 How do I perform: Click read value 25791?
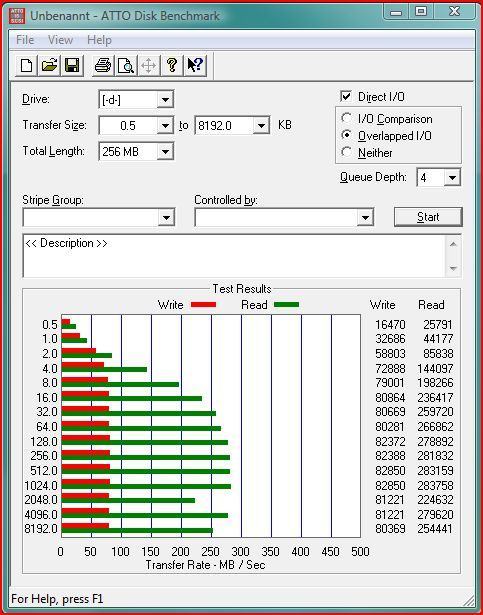coord(437,325)
